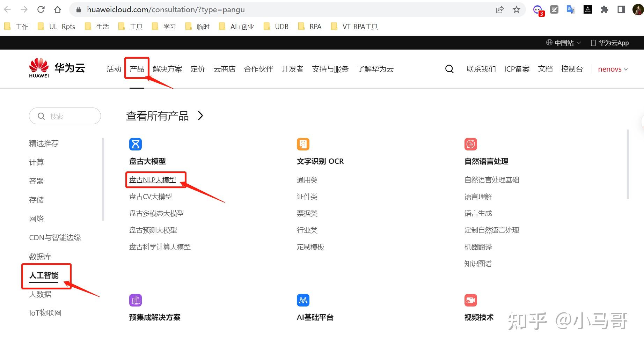Click the 盘古大模型 category icon
644x347 pixels.
point(136,144)
